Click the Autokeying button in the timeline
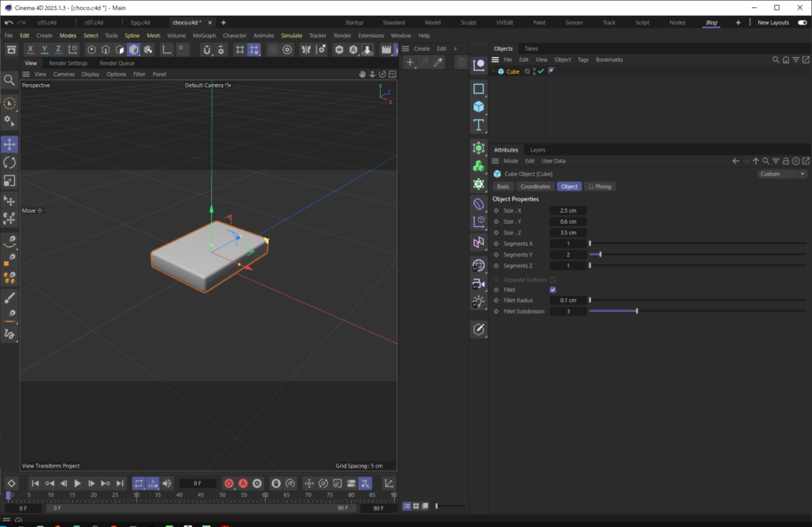This screenshot has height=527, width=812. [243, 483]
